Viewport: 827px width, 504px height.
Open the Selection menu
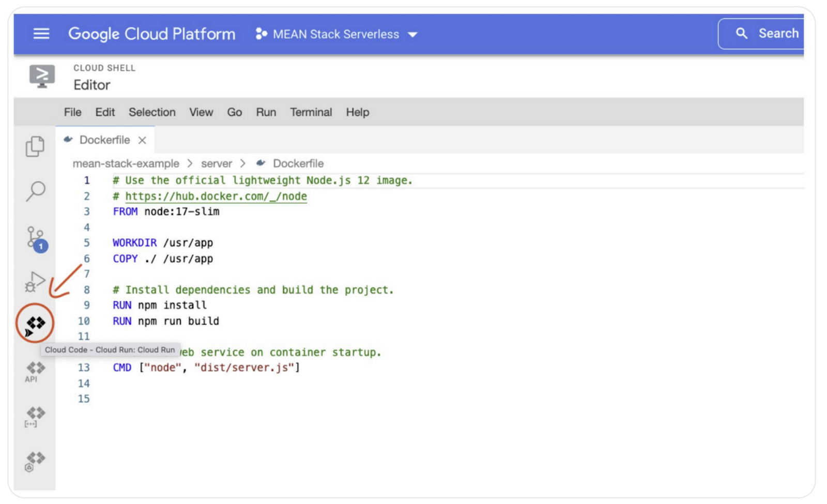coord(152,112)
